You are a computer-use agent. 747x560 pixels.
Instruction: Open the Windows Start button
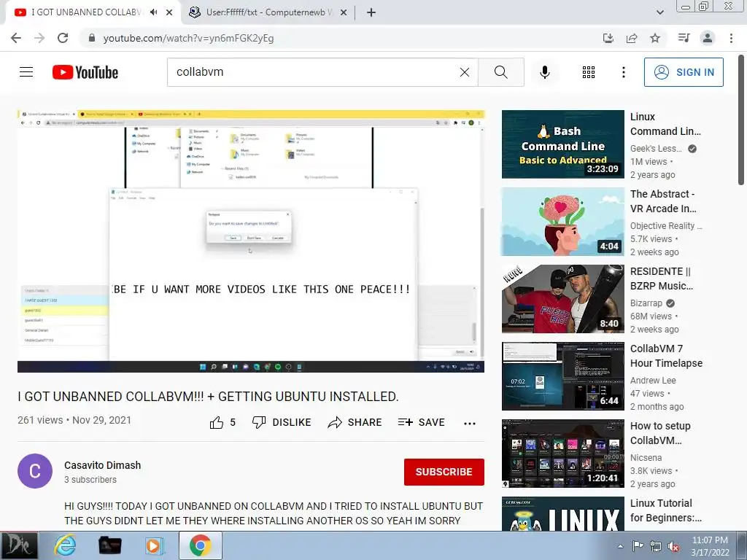tap(19, 545)
